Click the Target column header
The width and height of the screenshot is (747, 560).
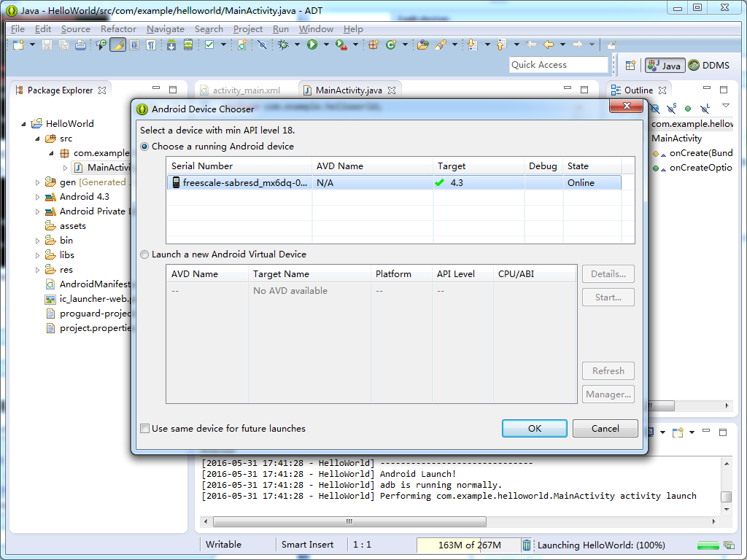479,166
